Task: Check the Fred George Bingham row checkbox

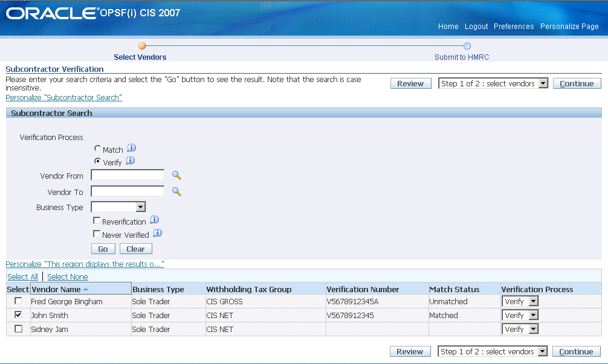Action: [x=18, y=301]
